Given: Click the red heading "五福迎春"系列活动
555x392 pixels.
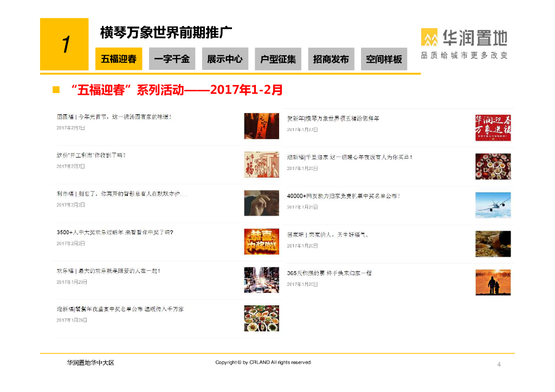Looking at the screenshot, I should pos(177,90).
